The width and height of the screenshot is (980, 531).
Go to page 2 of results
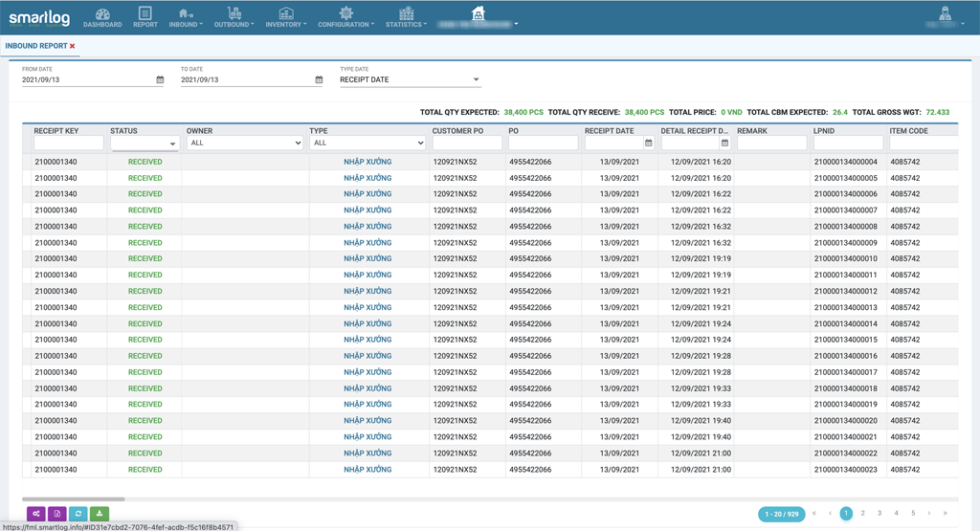[x=862, y=514]
